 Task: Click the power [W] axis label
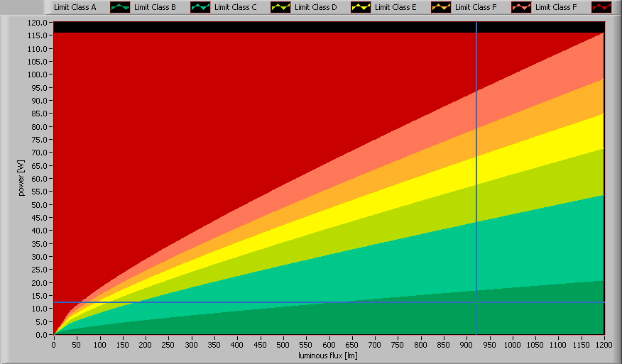pyautogui.click(x=22, y=178)
